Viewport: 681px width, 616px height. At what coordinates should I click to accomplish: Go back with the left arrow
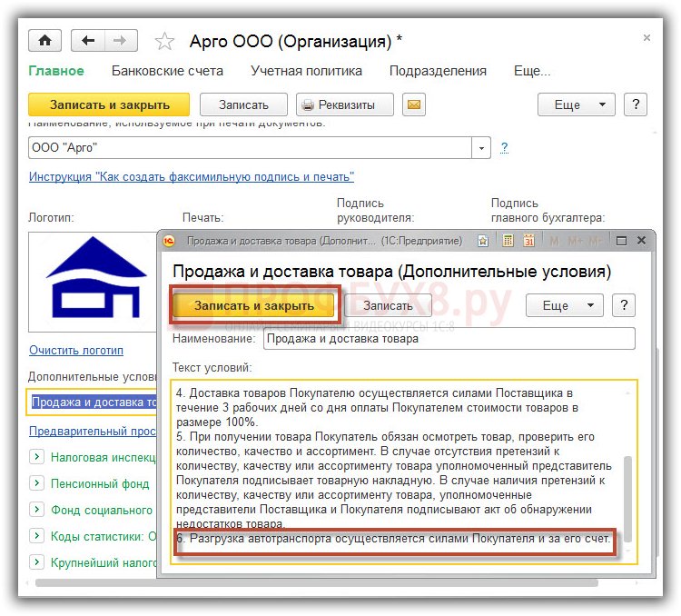[88, 41]
